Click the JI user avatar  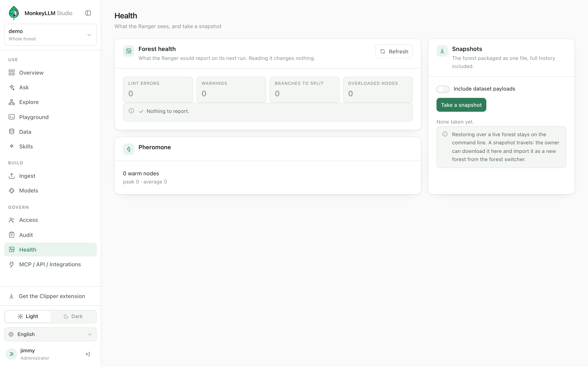pos(11,354)
